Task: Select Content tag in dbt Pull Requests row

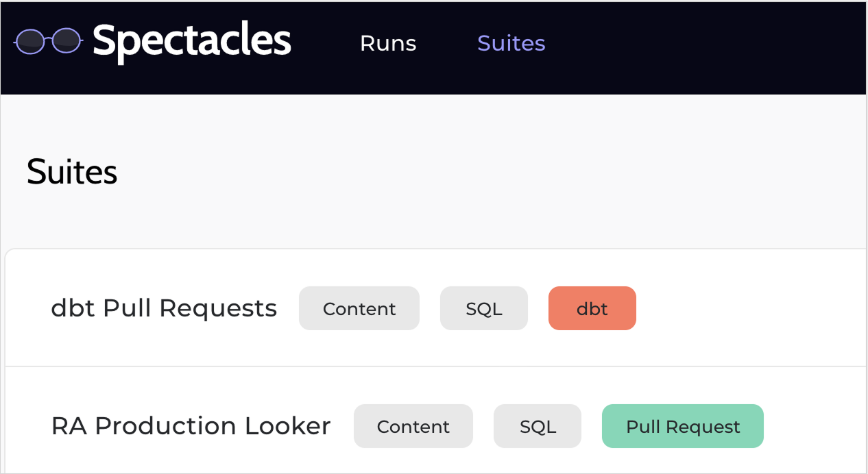Action: [359, 309]
